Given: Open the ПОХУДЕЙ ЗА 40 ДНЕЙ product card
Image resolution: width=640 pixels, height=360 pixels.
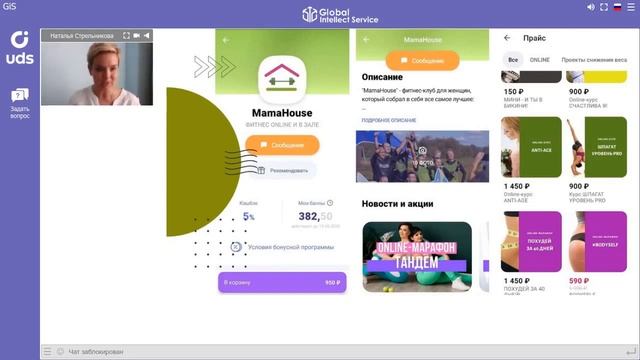Looking at the screenshot, I should coord(531,242).
